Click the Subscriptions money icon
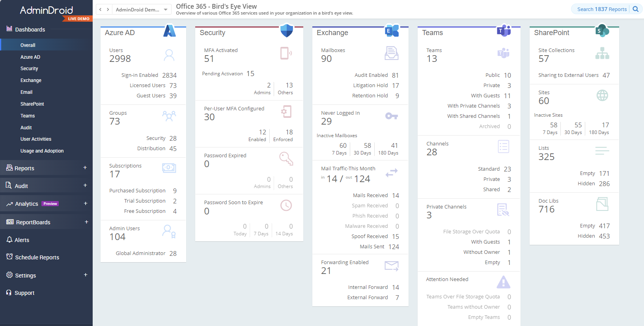This screenshot has width=644, height=326. click(169, 168)
